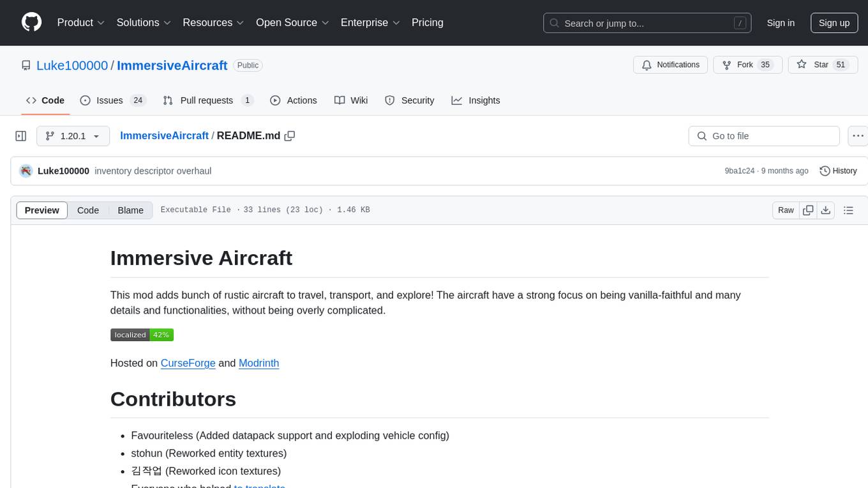This screenshot has height=488, width=868.
Task: View the 51 stargazers count
Action: 841,65
